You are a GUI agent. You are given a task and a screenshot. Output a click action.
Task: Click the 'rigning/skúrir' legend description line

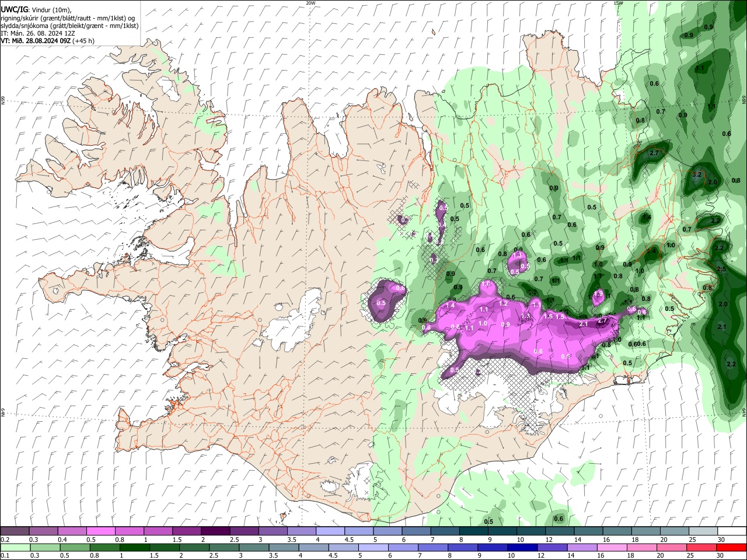pyautogui.click(x=69, y=18)
